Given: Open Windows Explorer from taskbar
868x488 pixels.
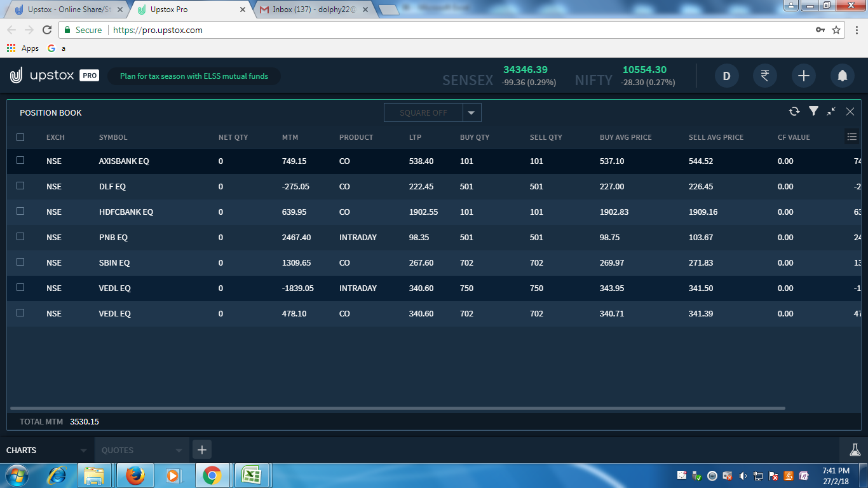Looking at the screenshot, I should tap(95, 475).
